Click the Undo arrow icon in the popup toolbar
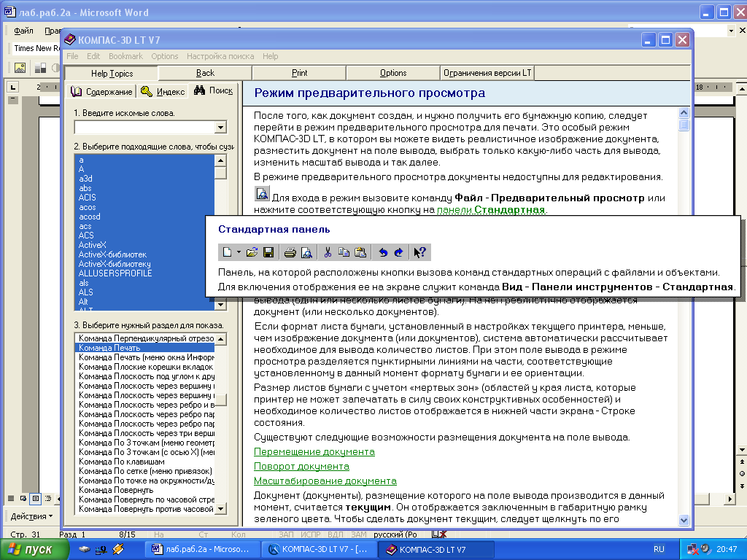Image resolution: width=747 pixels, height=560 pixels. [382, 252]
